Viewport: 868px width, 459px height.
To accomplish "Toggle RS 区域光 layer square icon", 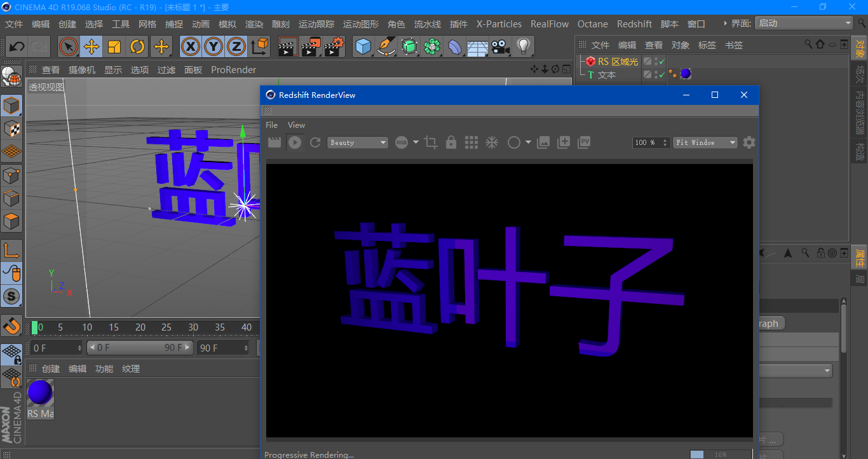I will click(x=648, y=61).
